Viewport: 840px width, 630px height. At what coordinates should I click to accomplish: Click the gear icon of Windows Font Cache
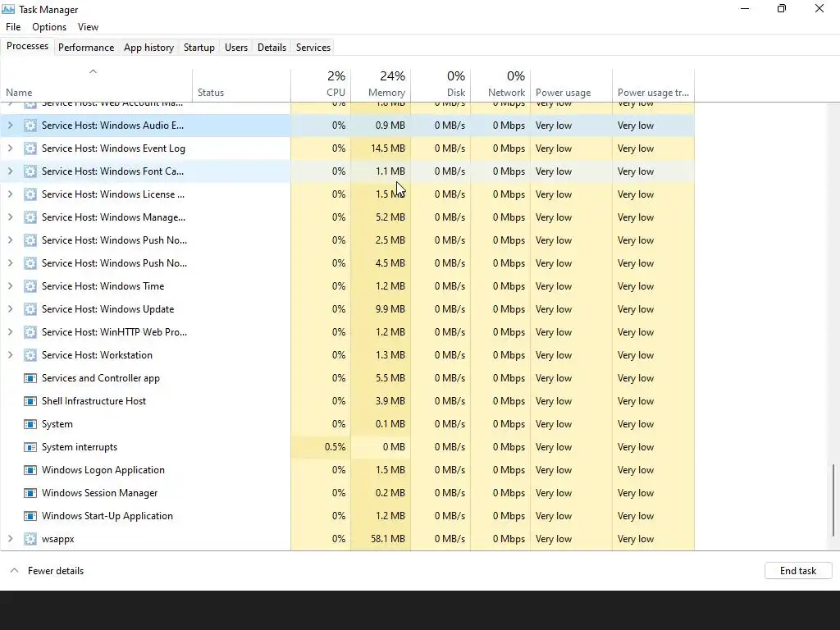(x=30, y=171)
